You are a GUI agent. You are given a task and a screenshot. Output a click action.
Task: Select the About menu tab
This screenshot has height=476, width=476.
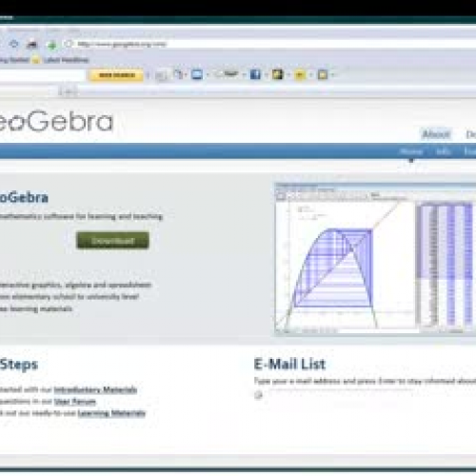coord(436,134)
